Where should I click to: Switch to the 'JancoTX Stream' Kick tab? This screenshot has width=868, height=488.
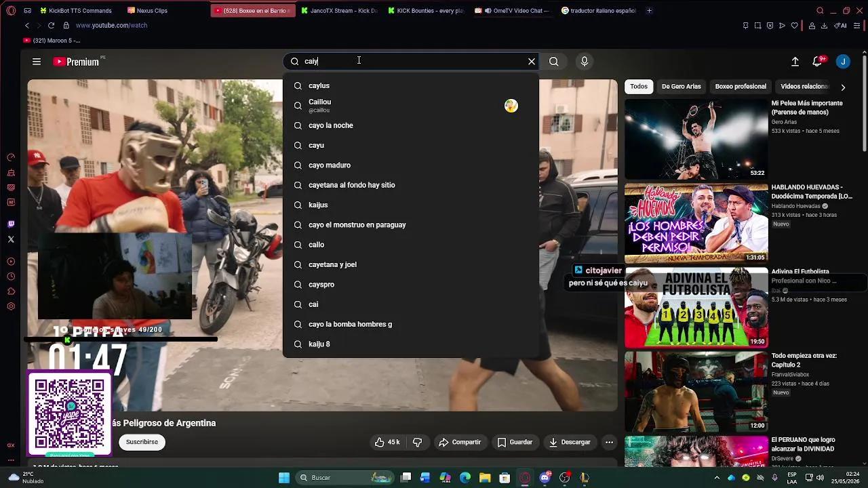click(339, 11)
